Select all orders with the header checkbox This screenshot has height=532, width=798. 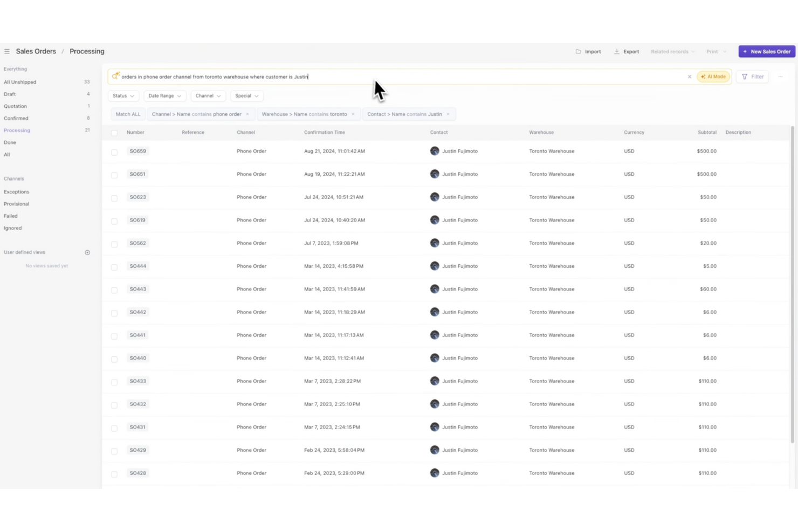click(x=114, y=132)
